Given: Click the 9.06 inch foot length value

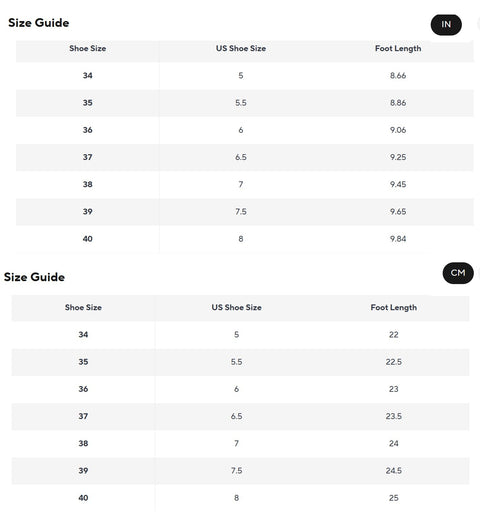Looking at the screenshot, I should (398, 130).
